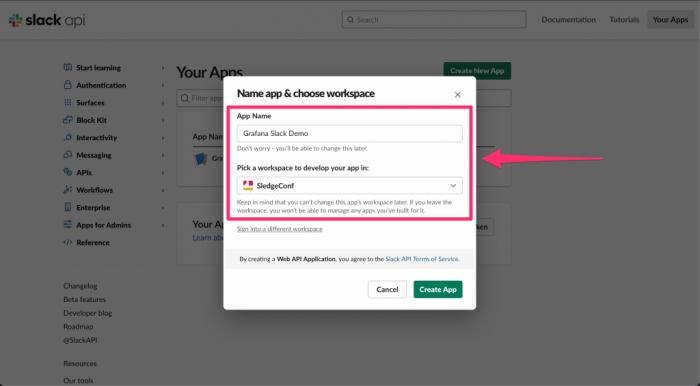Click the Authentication lock icon

click(68, 85)
